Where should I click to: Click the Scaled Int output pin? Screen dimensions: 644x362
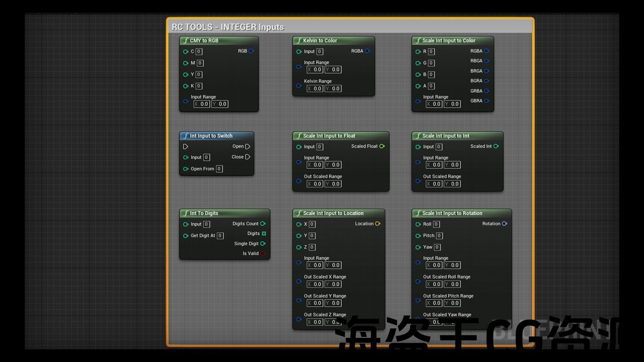click(496, 146)
